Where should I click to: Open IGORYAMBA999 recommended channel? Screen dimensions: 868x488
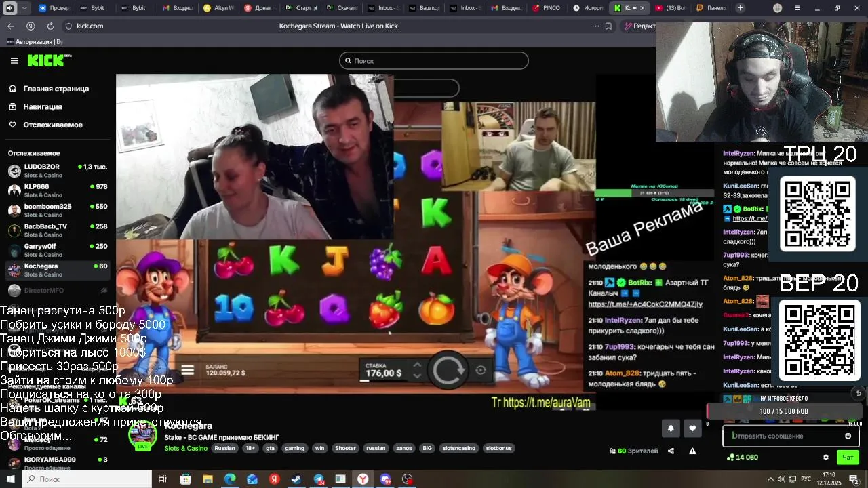pyautogui.click(x=57, y=463)
